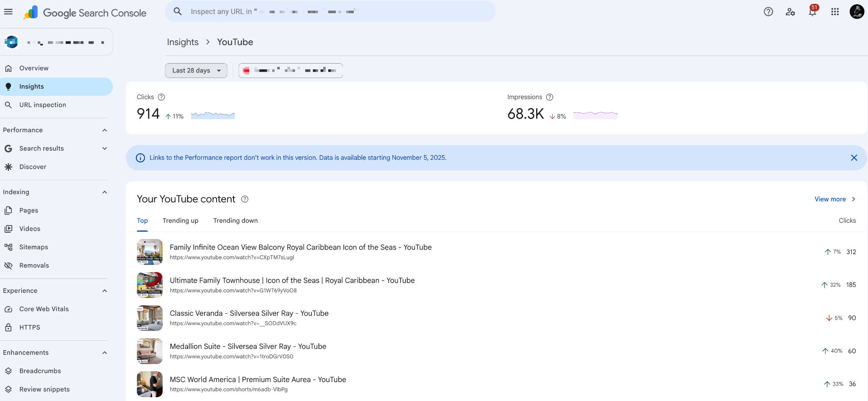Expand the Search results submenu arrow
This screenshot has height=401, width=868.
point(105,148)
